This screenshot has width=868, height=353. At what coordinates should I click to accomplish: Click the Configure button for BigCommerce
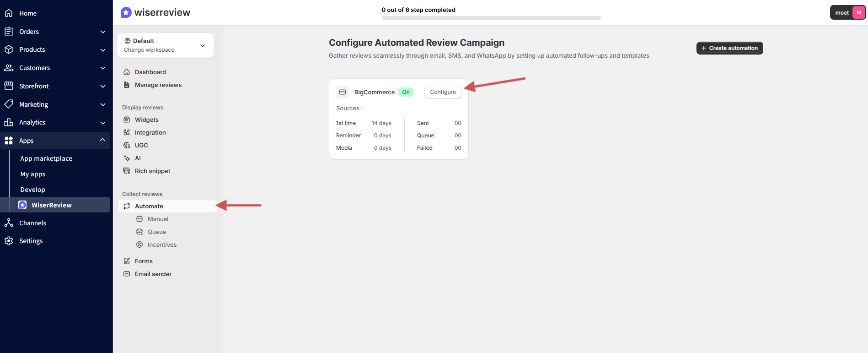tap(443, 92)
